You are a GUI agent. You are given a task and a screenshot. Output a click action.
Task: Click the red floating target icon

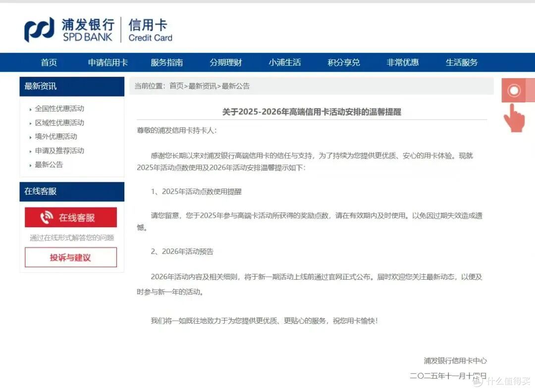click(x=514, y=91)
